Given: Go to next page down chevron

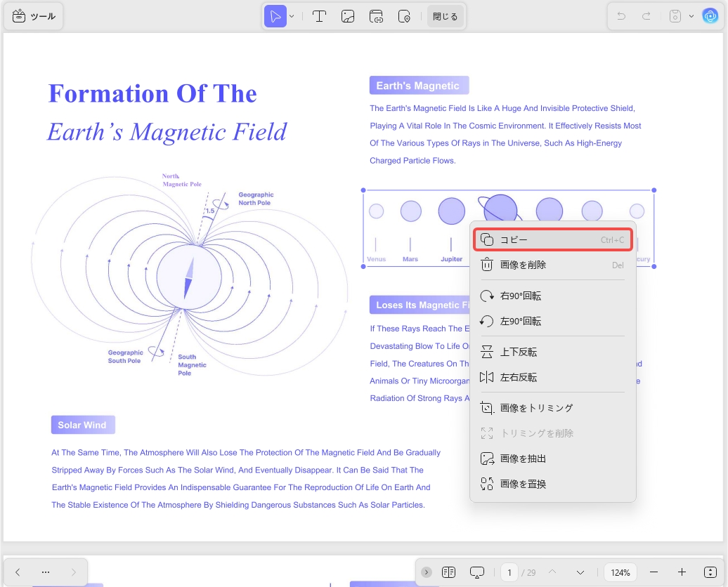Looking at the screenshot, I should point(580,572).
